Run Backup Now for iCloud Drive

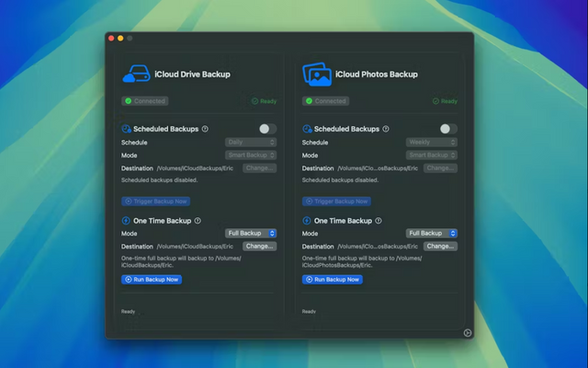(x=152, y=280)
